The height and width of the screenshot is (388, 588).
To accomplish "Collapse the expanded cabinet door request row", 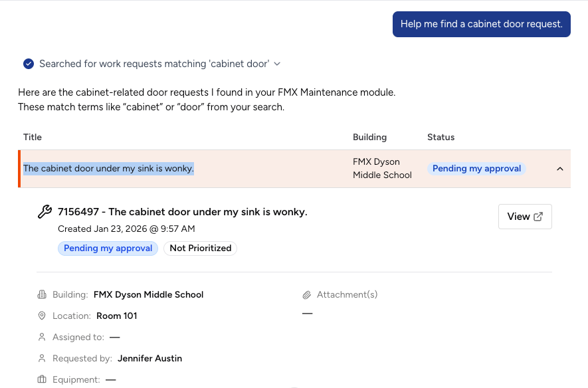I will click(559, 169).
